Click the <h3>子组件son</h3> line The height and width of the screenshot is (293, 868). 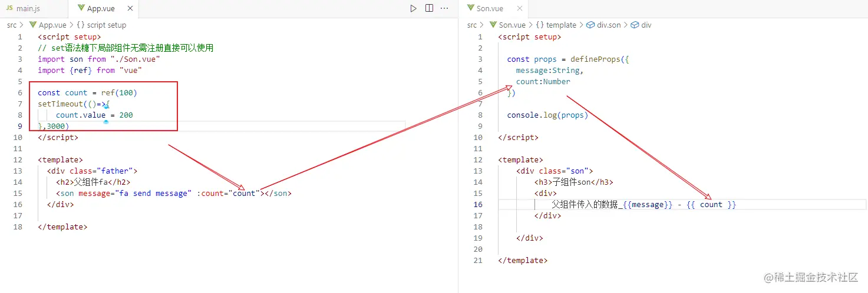573,182
